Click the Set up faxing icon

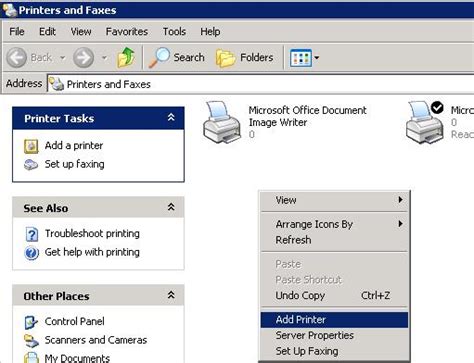[31, 165]
